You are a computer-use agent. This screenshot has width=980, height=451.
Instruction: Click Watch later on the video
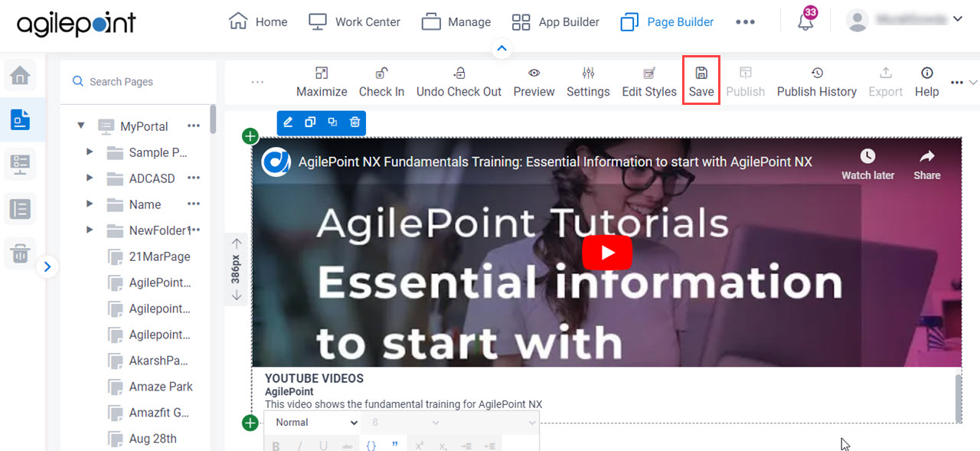click(x=867, y=165)
